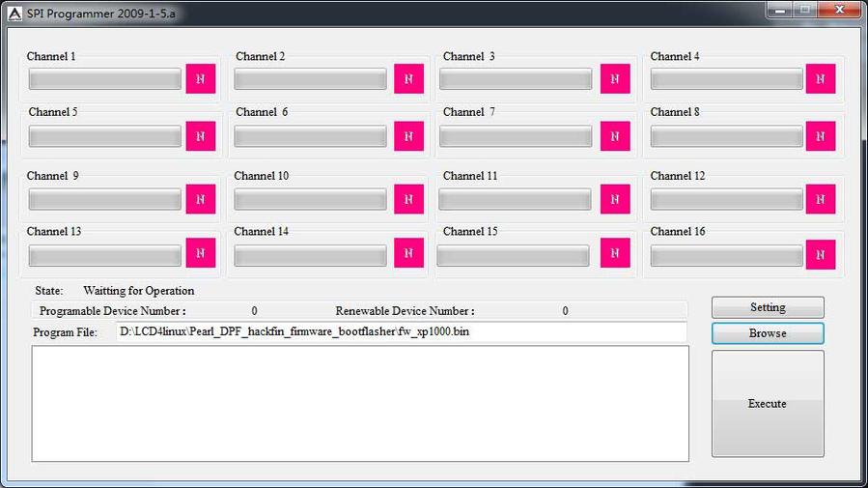This screenshot has width=868, height=488.
Task: Click the Channel 2 progress bar
Action: (311, 79)
